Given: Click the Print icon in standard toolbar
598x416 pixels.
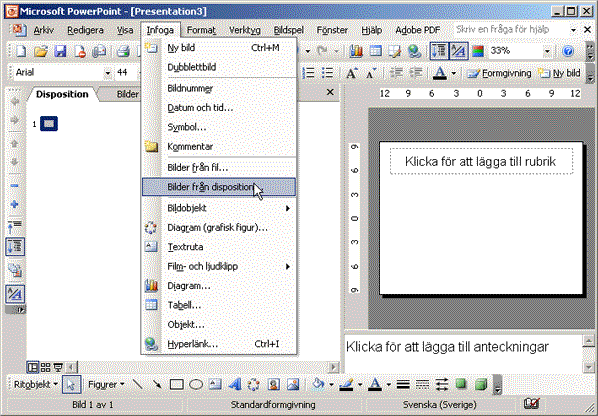Looking at the screenshot, I should pyautogui.click(x=123, y=51).
